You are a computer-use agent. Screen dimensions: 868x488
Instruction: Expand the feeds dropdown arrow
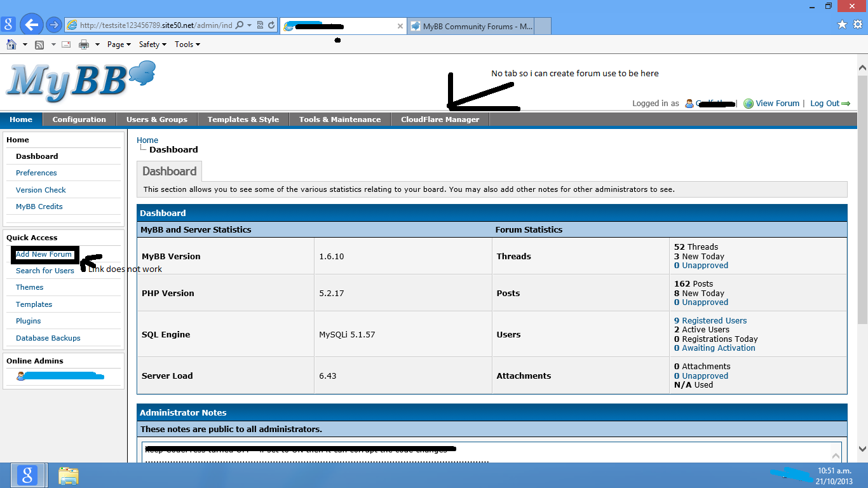pos(53,44)
